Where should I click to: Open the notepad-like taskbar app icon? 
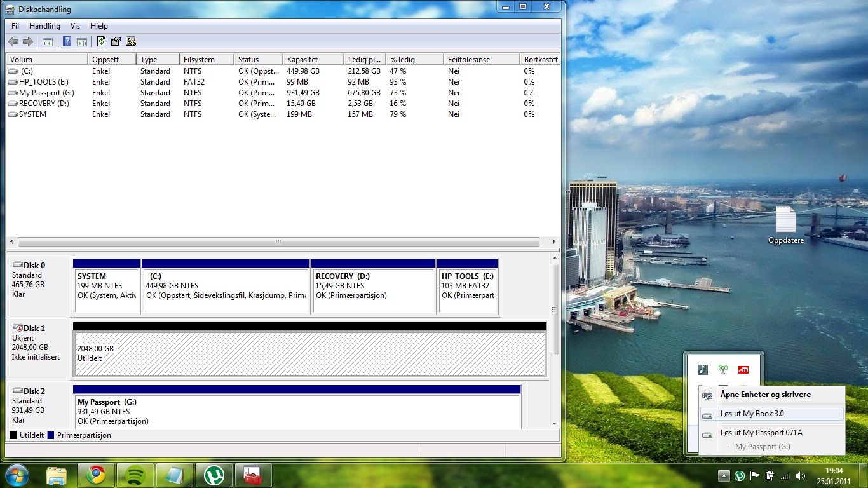pos(174,475)
